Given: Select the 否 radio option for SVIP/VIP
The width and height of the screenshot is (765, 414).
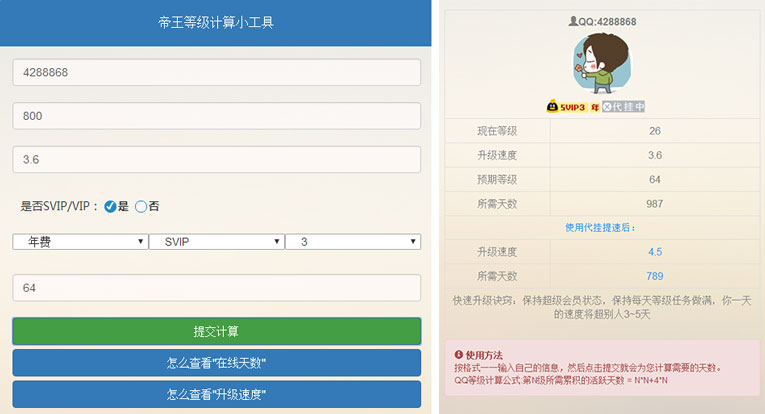Looking at the screenshot, I should coord(141,206).
